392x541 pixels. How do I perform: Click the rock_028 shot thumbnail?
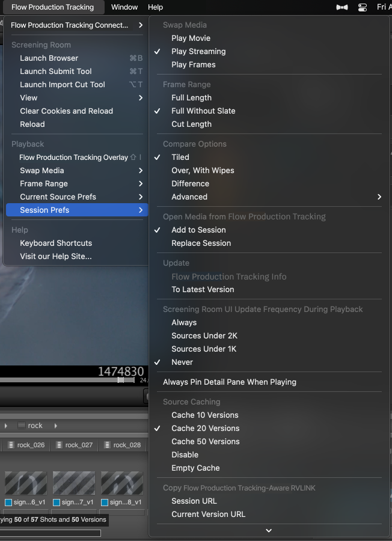click(122, 483)
